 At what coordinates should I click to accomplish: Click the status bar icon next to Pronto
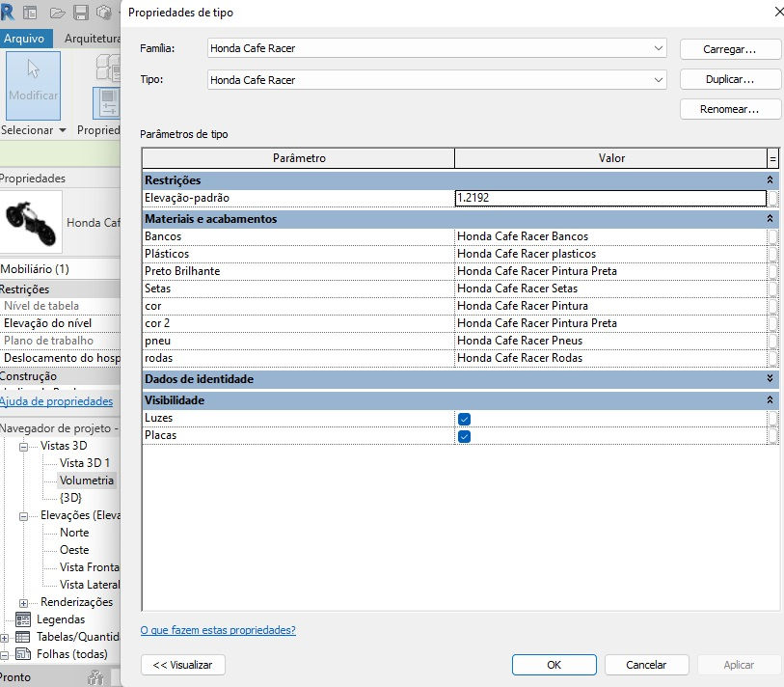(x=95, y=677)
